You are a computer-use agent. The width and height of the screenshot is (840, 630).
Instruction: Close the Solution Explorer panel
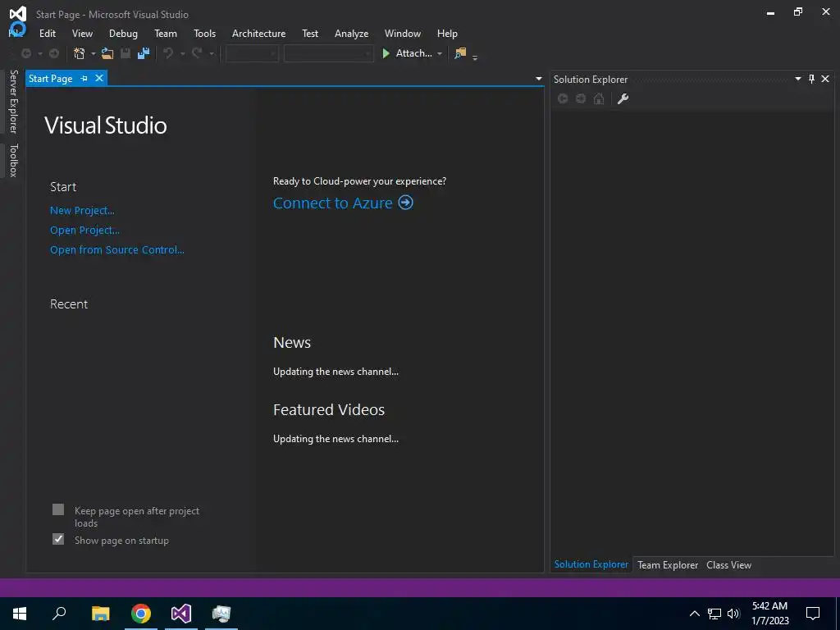825,79
